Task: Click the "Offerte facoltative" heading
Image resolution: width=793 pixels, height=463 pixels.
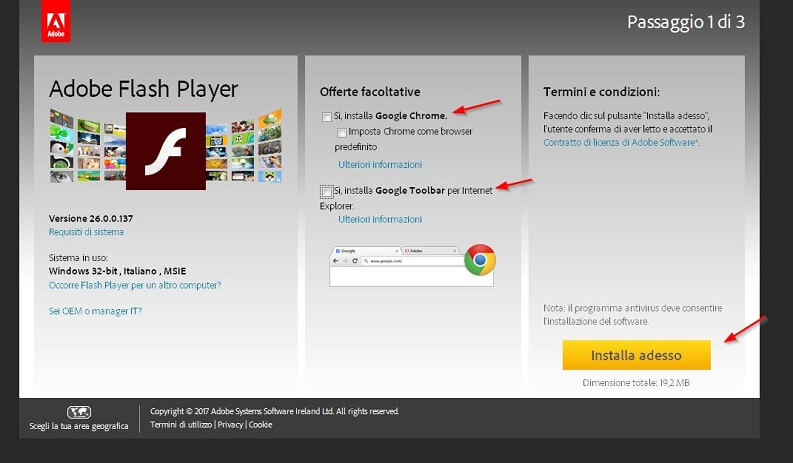Action: (x=370, y=92)
